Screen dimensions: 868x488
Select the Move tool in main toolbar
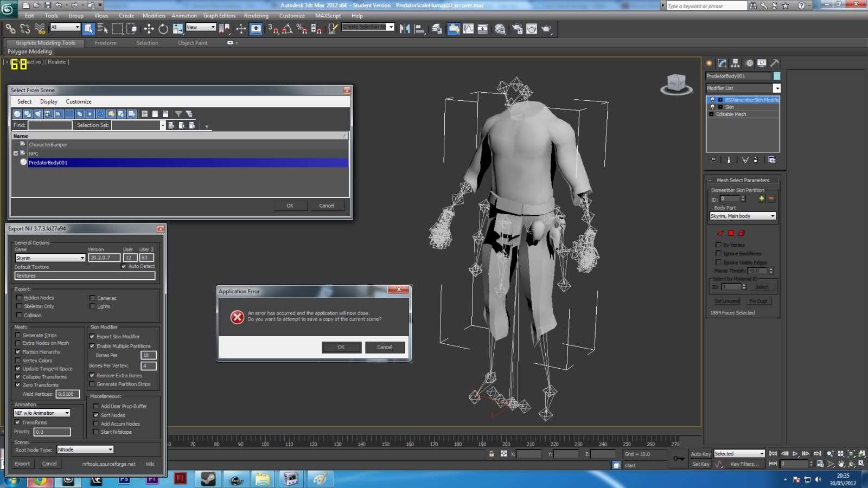click(149, 29)
